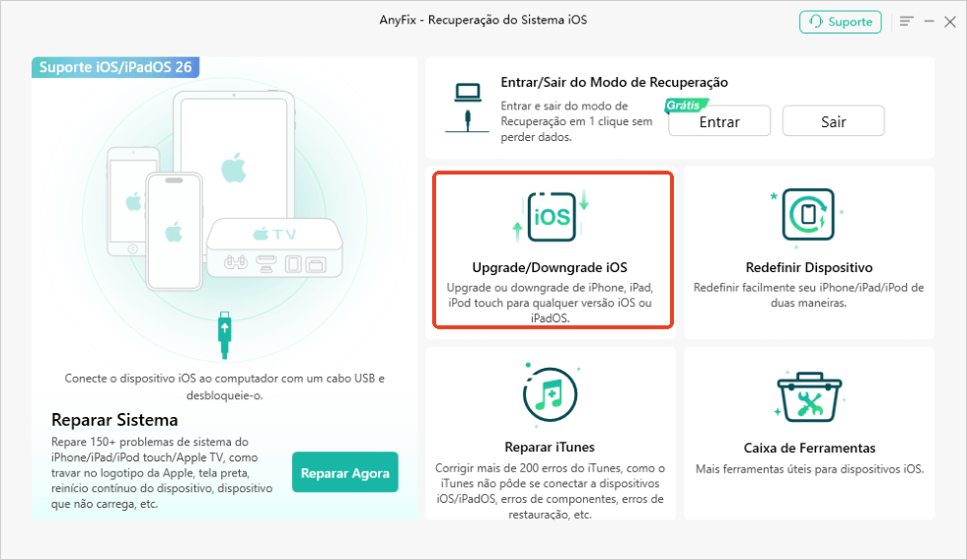Click the Reparar iTunes music note icon
This screenshot has width=967, height=560.
tap(551, 394)
